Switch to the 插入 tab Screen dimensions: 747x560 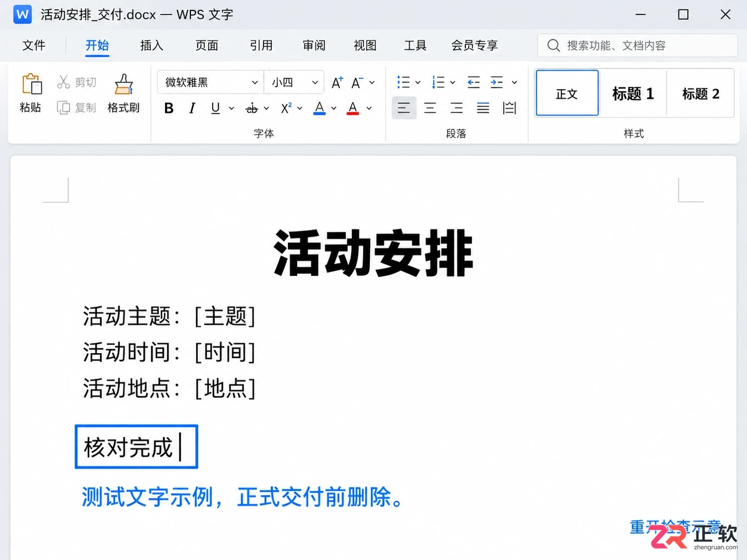click(x=152, y=46)
